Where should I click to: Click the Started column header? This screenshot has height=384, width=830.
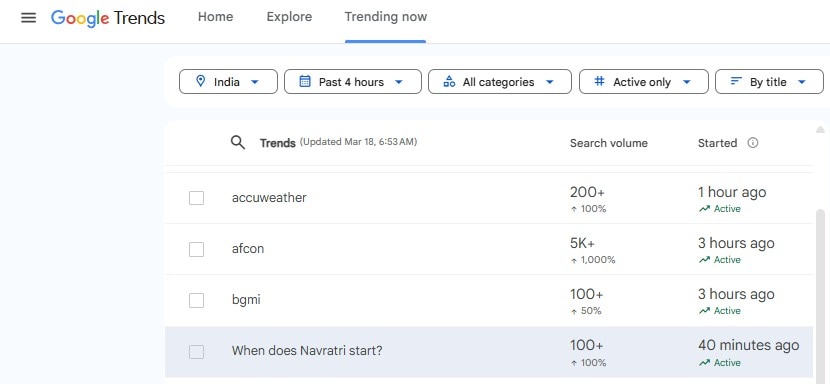pos(717,143)
